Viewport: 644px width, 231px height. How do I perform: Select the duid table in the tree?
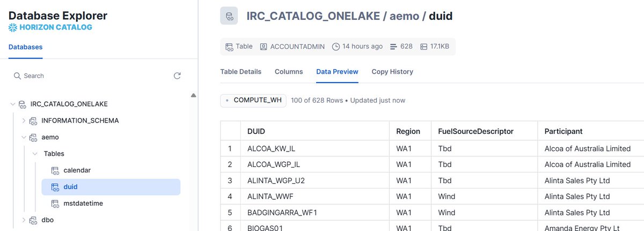coord(111,187)
